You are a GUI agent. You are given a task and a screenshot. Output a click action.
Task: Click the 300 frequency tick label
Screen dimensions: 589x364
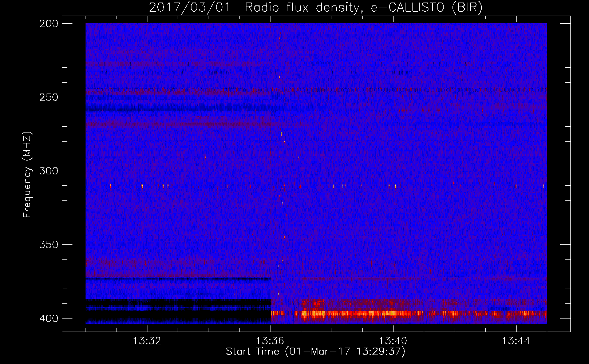[49, 171]
